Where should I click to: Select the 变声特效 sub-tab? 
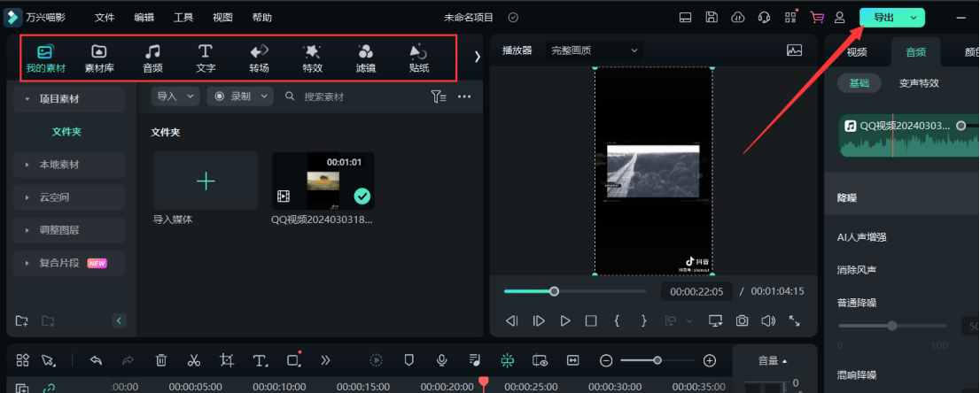click(x=919, y=83)
